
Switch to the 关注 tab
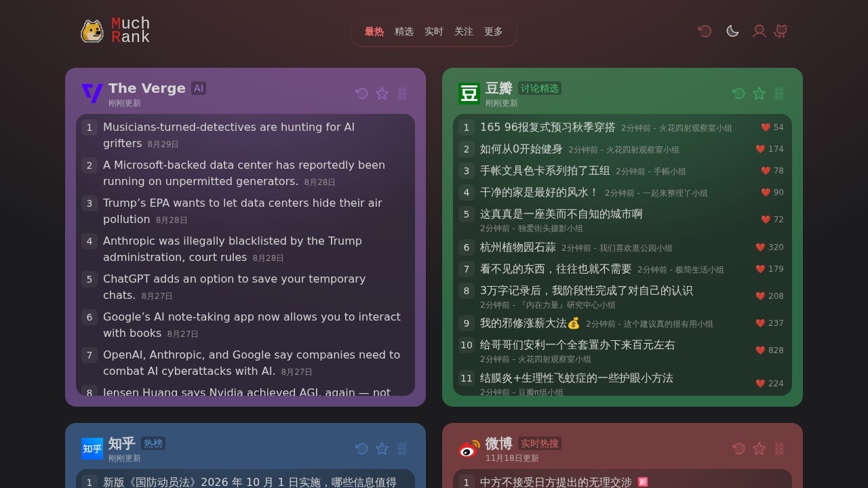coord(464,31)
